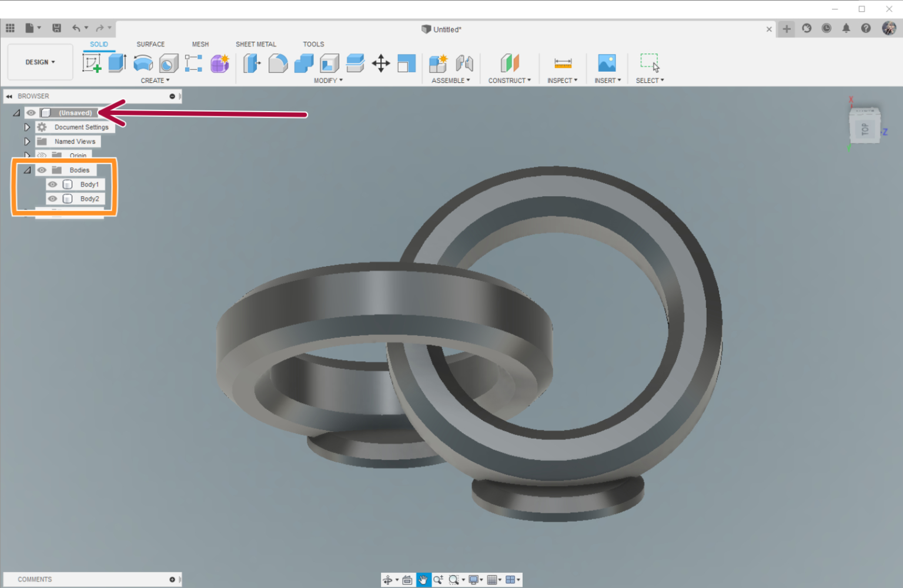Select the Fillet tool
903x588 pixels.
[278, 63]
